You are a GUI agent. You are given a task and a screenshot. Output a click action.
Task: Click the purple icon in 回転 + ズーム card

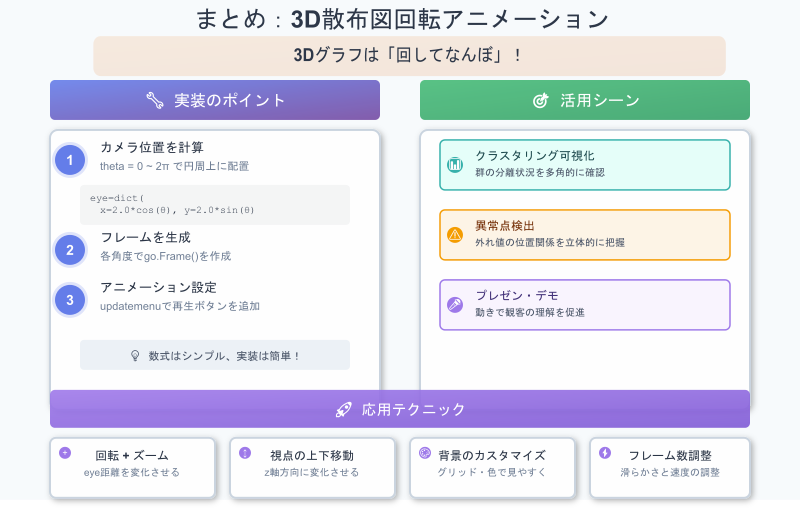point(65,453)
